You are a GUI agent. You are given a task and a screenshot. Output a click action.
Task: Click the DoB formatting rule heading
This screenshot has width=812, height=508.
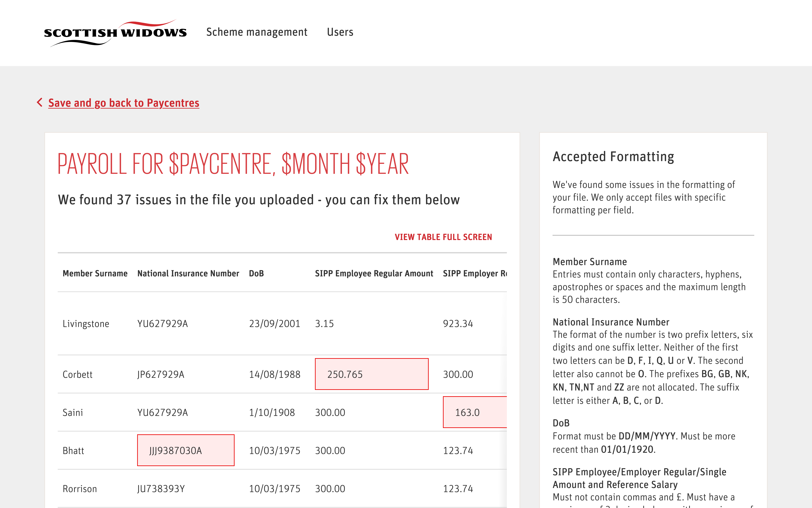(561, 423)
